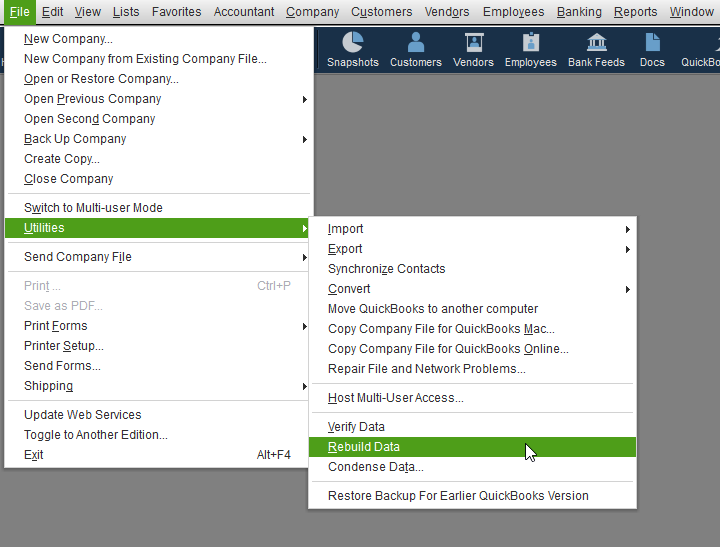
Task: Choose Send Forms...
Action: [x=158, y=366]
